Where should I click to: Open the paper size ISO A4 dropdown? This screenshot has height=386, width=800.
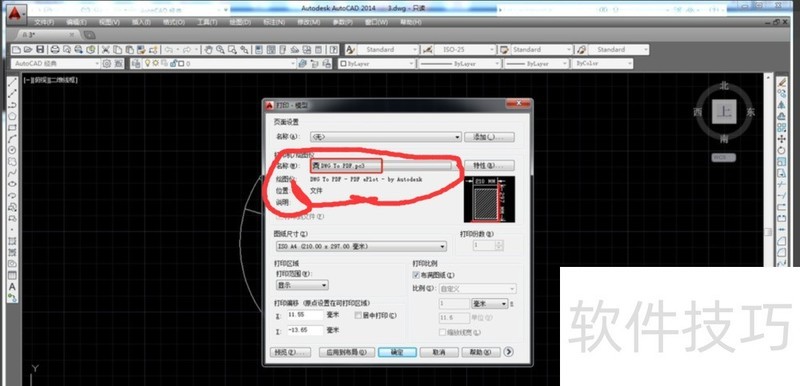click(x=361, y=246)
